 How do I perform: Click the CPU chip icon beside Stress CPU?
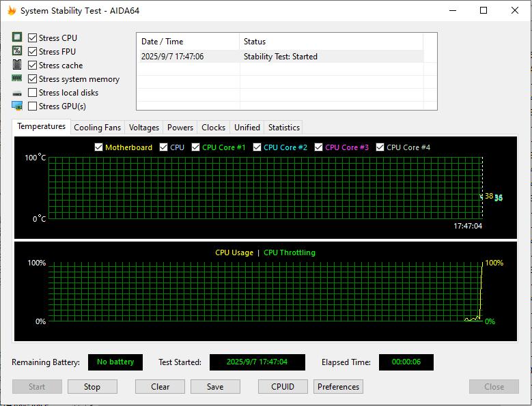(17, 37)
